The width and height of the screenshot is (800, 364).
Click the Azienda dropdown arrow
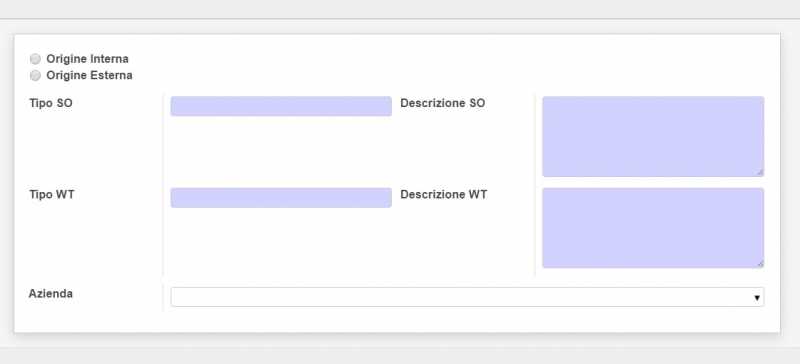point(757,298)
